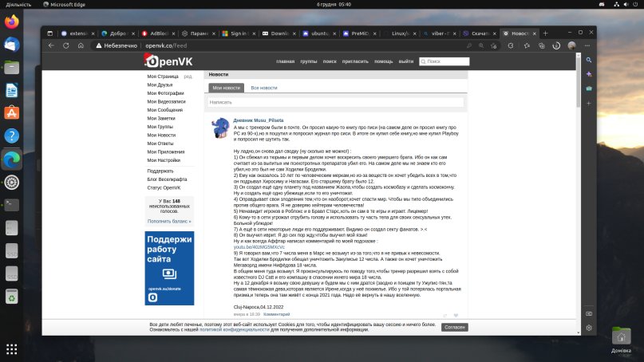Focus the Написать post input field
This screenshot has height=362, width=644.
[335, 102]
